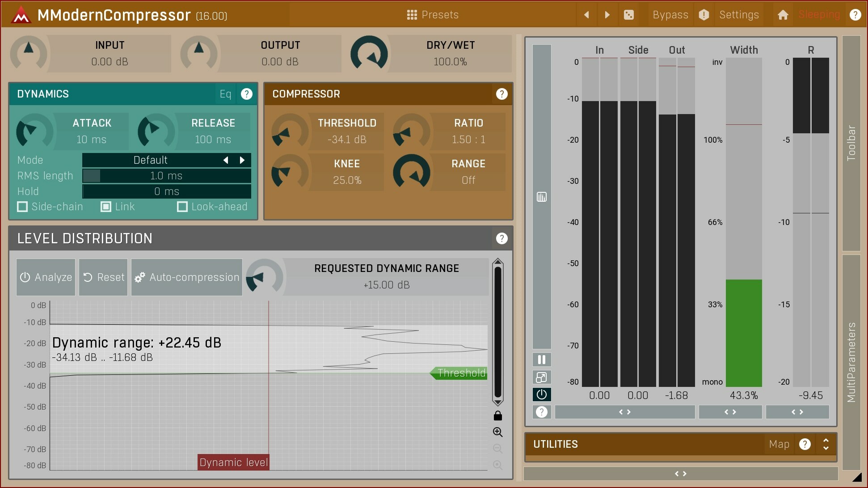This screenshot has width=868, height=488.
Task: Open help for the Compressor panel
Action: click(x=501, y=94)
